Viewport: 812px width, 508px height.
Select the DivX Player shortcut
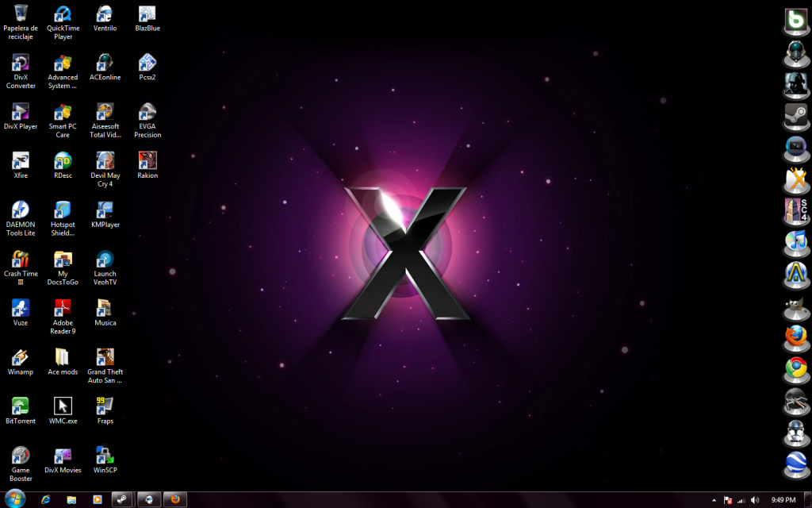[x=21, y=117]
